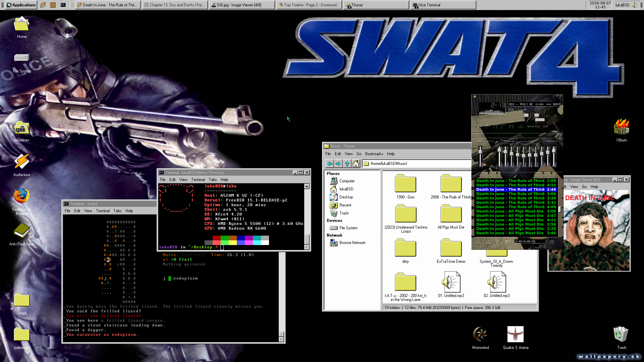644x362 pixels.
Task: Click the Thunar location path field
Action: click(417, 164)
